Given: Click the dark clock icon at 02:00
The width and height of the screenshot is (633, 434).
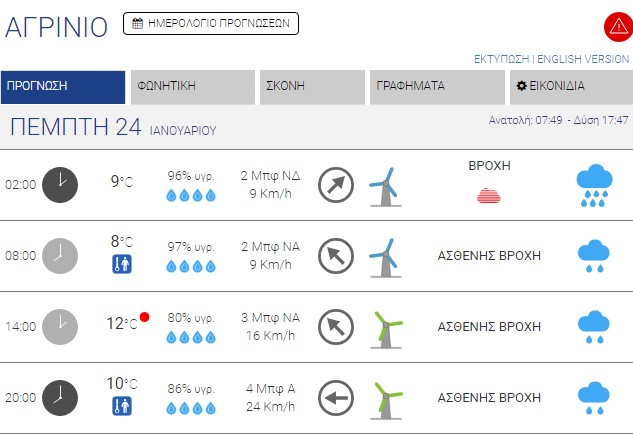Looking at the screenshot, I should point(60,185).
